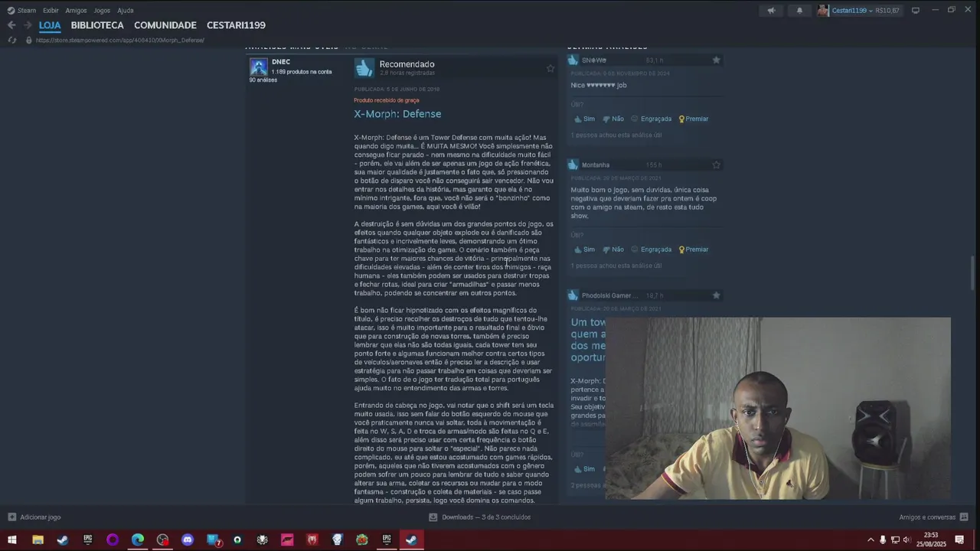Image resolution: width=980 pixels, height=551 pixels.
Task: Click Premiar on the SN0We review
Action: pos(694,119)
